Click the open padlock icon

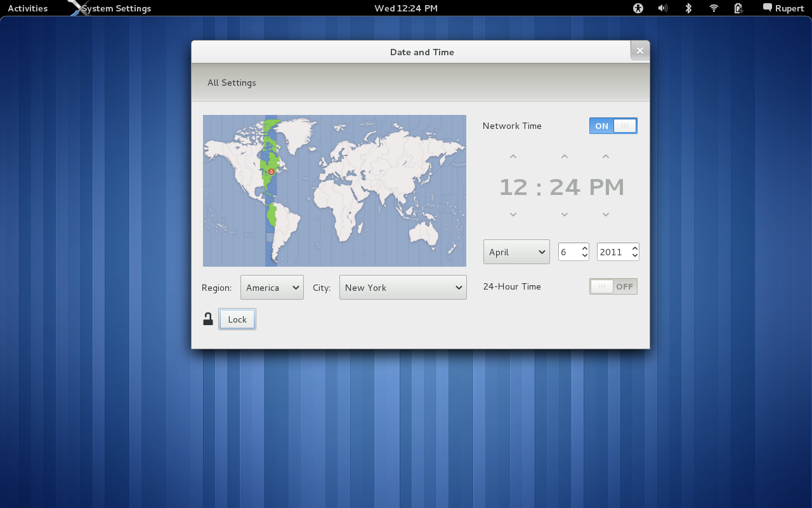point(208,319)
